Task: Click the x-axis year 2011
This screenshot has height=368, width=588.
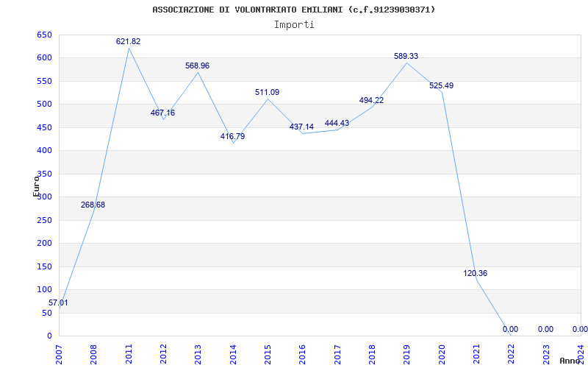Action: 129,355
